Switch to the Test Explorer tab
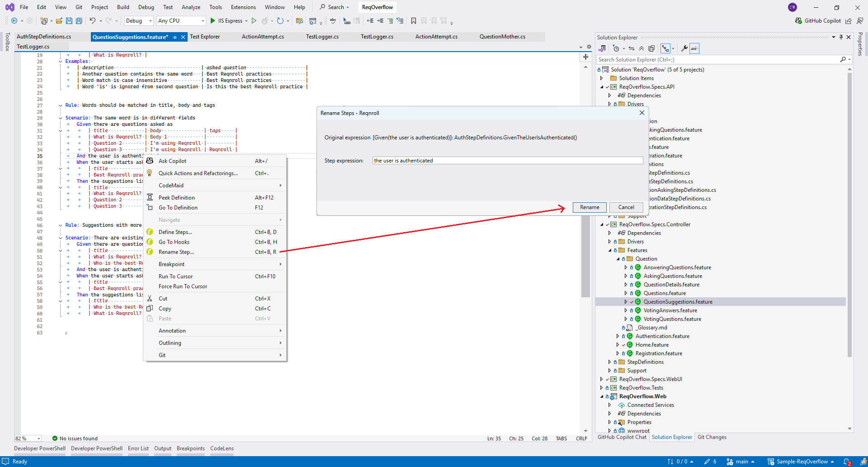This screenshot has width=868, height=467. [205, 37]
